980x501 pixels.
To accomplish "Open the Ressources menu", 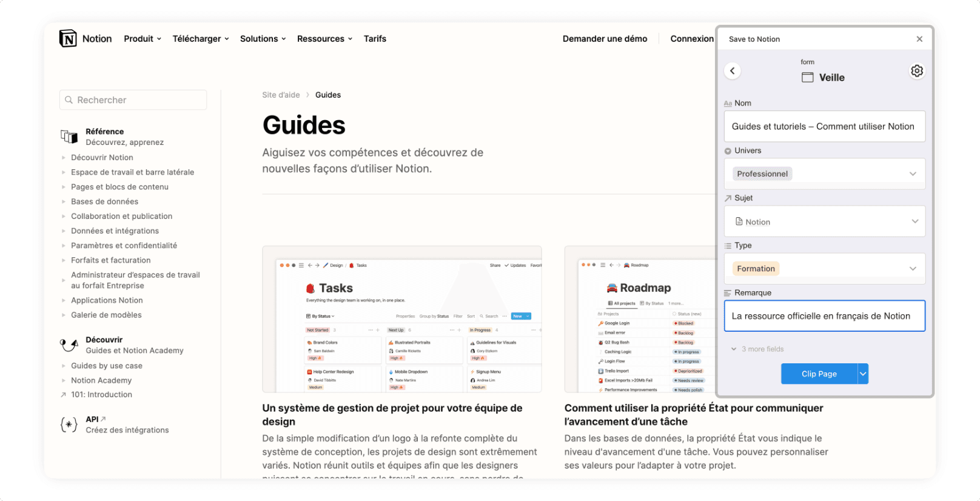I will tap(324, 39).
